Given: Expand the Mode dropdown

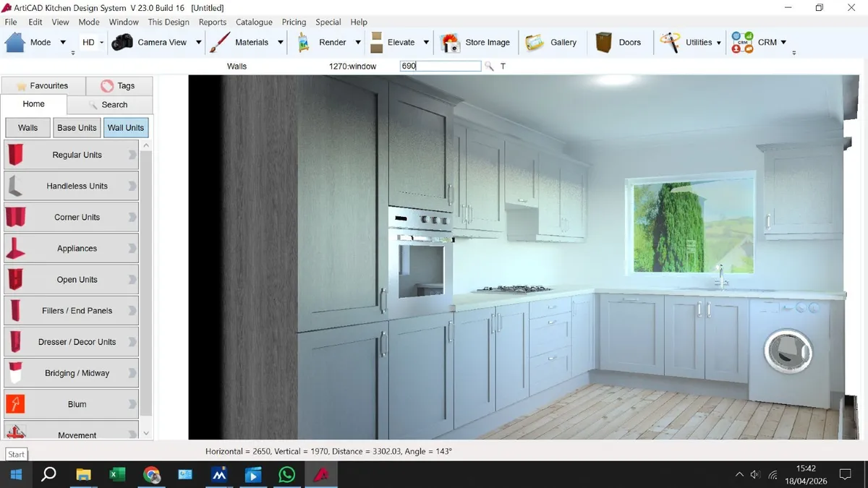Looking at the screenshot, I should 61,42.
